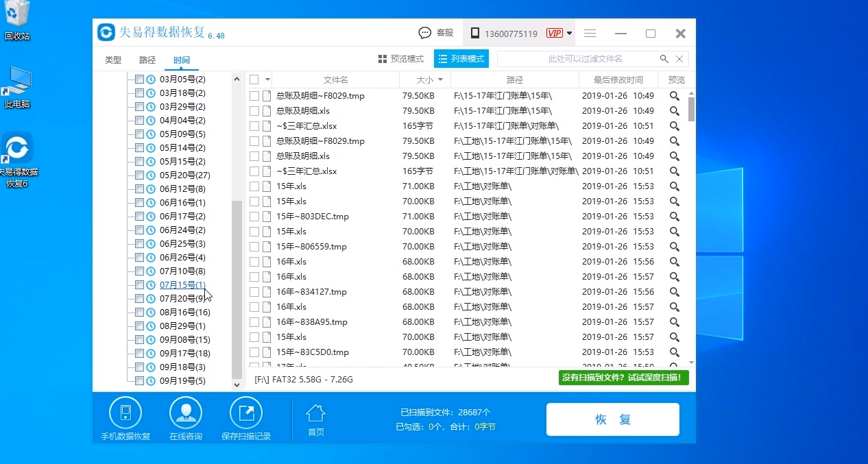Image resolution: width=868 pixels, height=464 pixels.
Task: Click clock icon beside 05月20号(27)
Action: [151, 175]
